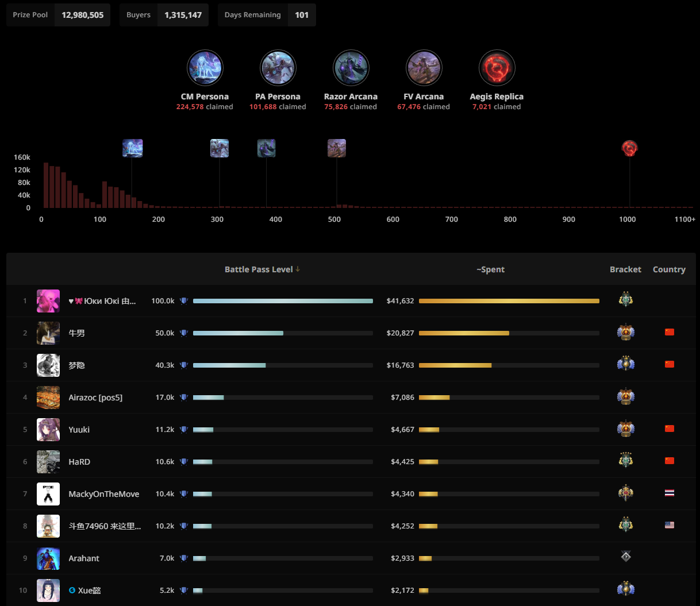Click the rank medal in Xue懿's row
Screen dimensions: 700x606
pyautogui.click(x=626, y=589)
